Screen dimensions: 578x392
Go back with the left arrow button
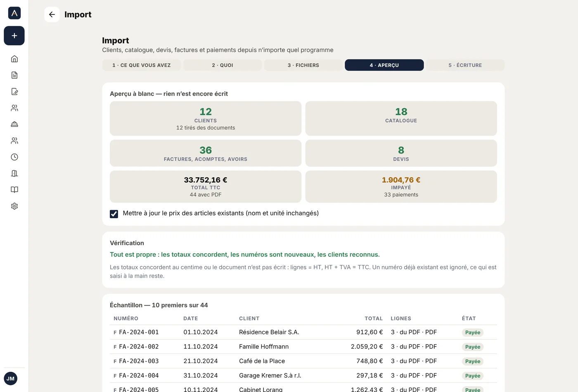coord(52,14)
